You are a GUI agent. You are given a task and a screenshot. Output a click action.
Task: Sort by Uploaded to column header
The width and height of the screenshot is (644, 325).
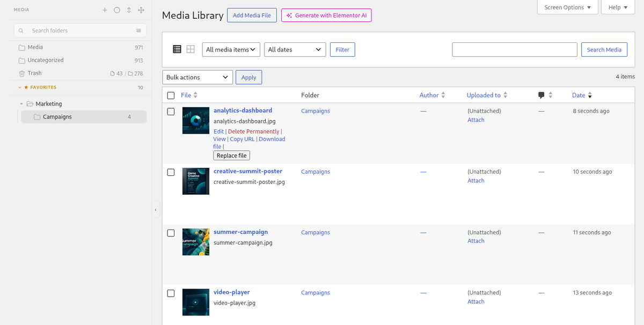pyautogui.click(x=484, y=95)
